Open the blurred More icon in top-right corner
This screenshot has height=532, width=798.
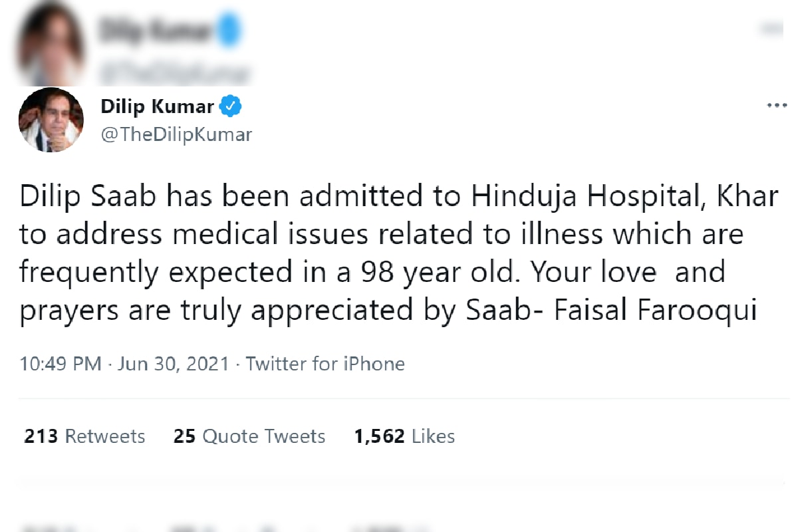point(773,28)
